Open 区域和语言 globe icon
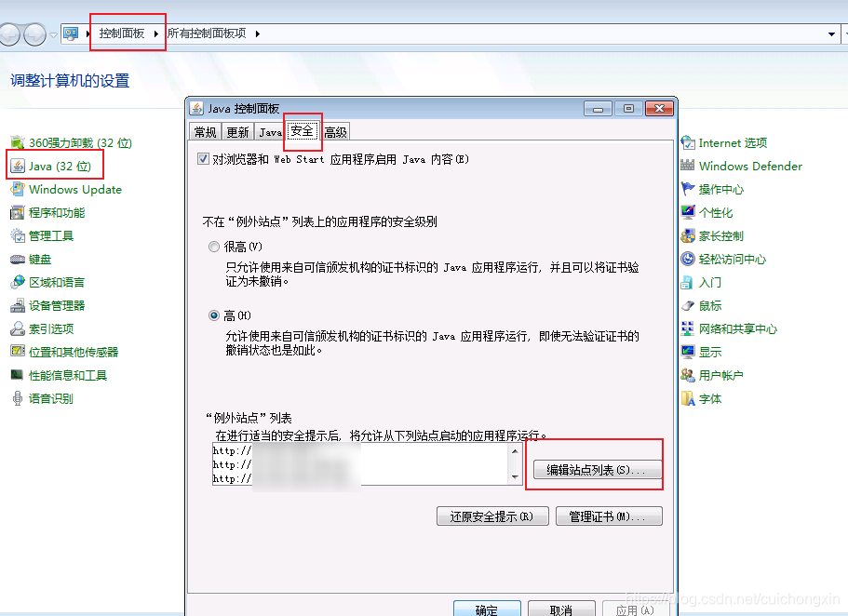Screen dimensions: 848x616 18,282
